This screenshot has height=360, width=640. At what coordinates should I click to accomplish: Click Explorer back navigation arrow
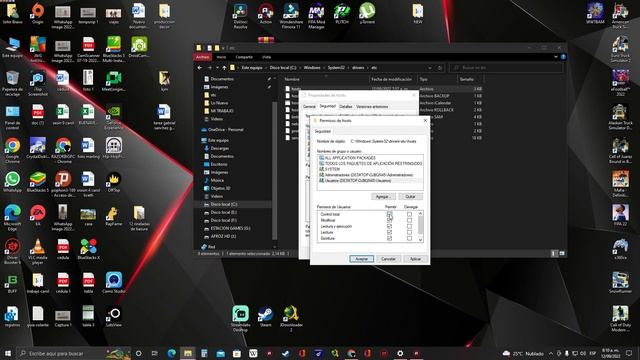200,68
